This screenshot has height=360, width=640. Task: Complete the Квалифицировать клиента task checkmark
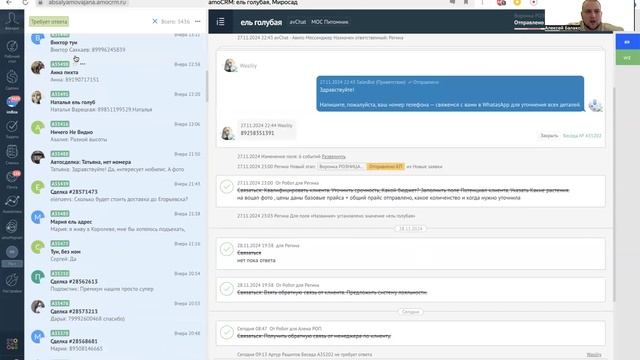point(227,187)
